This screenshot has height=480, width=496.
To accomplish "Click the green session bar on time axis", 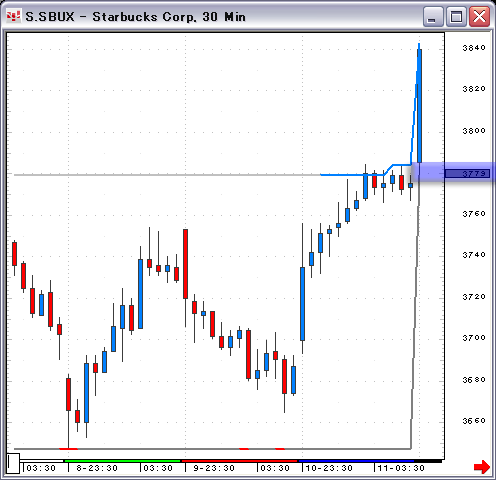I will (x=122, y=461).
